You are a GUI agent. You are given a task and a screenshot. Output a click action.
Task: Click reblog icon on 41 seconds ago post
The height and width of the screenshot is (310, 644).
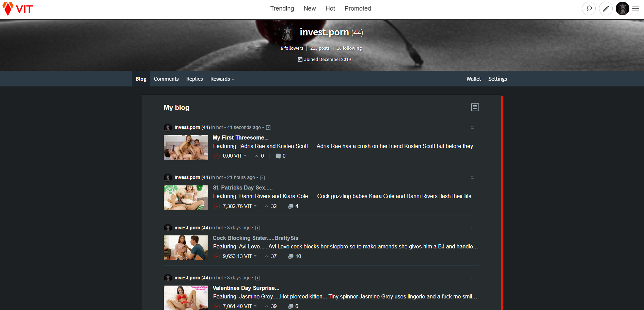[x=268, y=128]
